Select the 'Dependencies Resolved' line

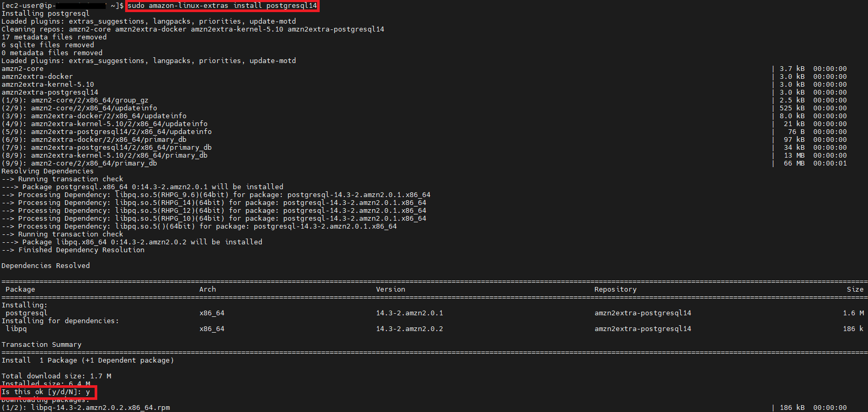pos(46,266)
